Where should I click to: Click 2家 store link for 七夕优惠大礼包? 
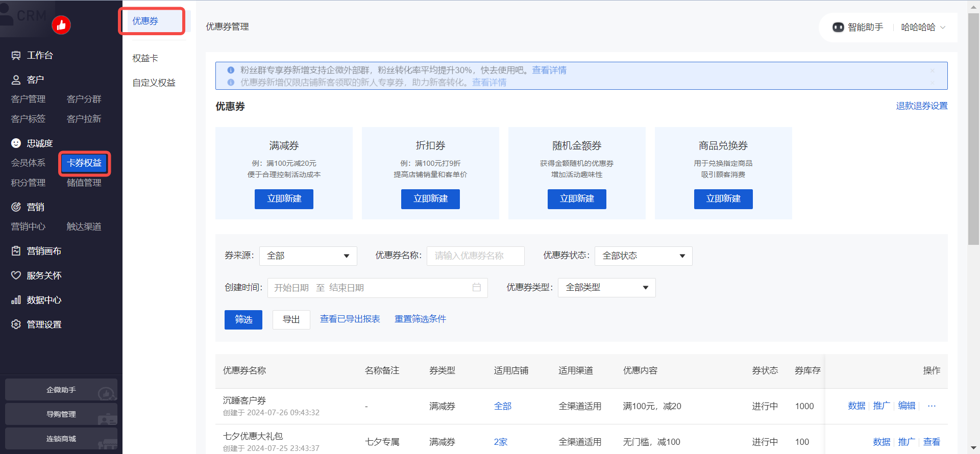point(501,442)
